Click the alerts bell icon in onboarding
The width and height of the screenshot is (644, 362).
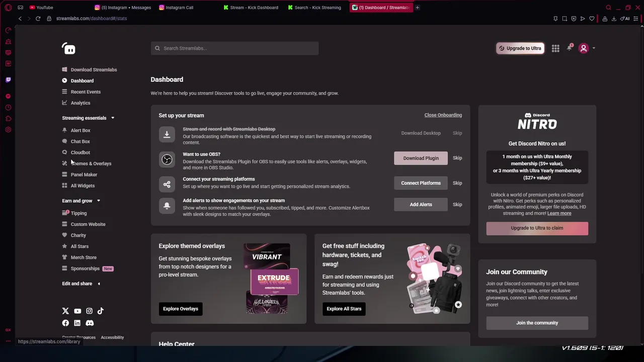(167, 206)
